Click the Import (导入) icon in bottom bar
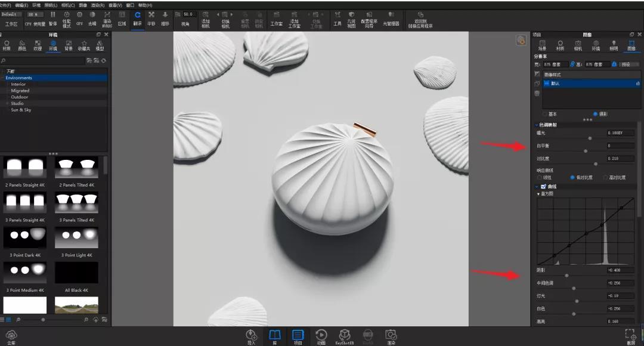This screenshot has height=346, width=644. click(251, 336)
